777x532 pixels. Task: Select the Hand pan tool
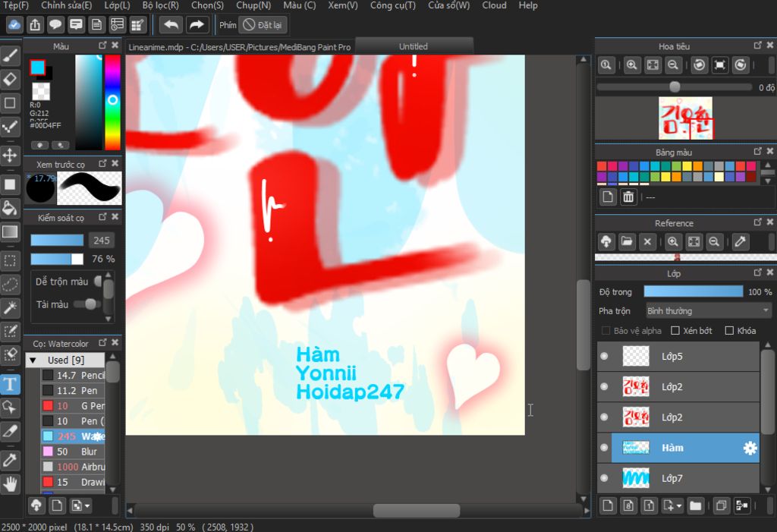[x=10, y=484]
